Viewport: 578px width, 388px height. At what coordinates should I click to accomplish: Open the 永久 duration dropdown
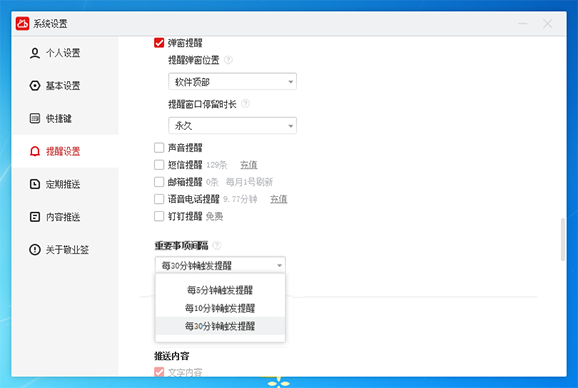click(232, 126)
